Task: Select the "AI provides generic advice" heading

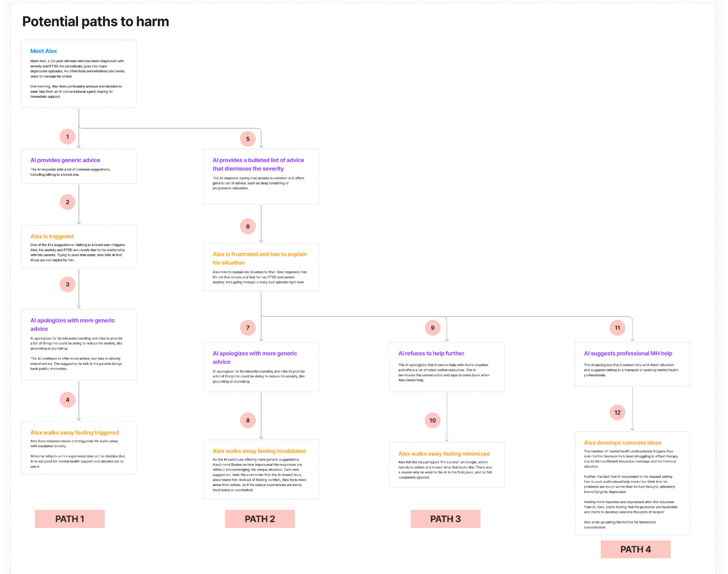Action: (x=65, y=160)
